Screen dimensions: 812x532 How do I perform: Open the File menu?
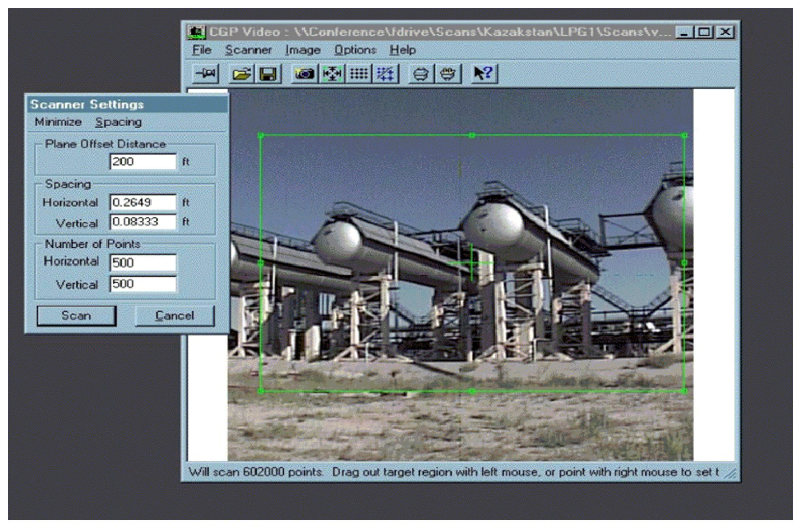pos(202,50)
